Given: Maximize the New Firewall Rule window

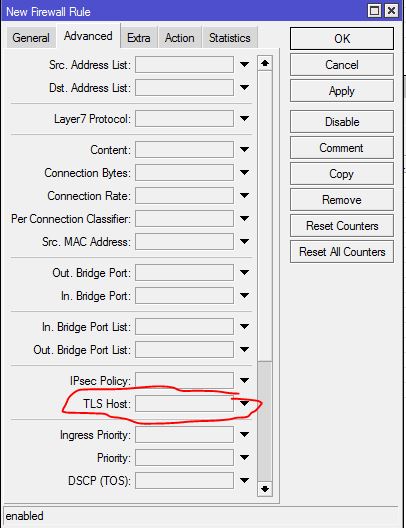Looking at the screenshot, I should click(374, 11).
